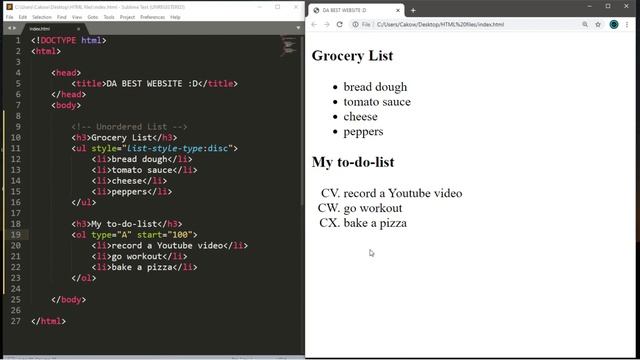Click the Chrome address bar URL
Viewport: 640px width, 360px height.
coord(440,24)
